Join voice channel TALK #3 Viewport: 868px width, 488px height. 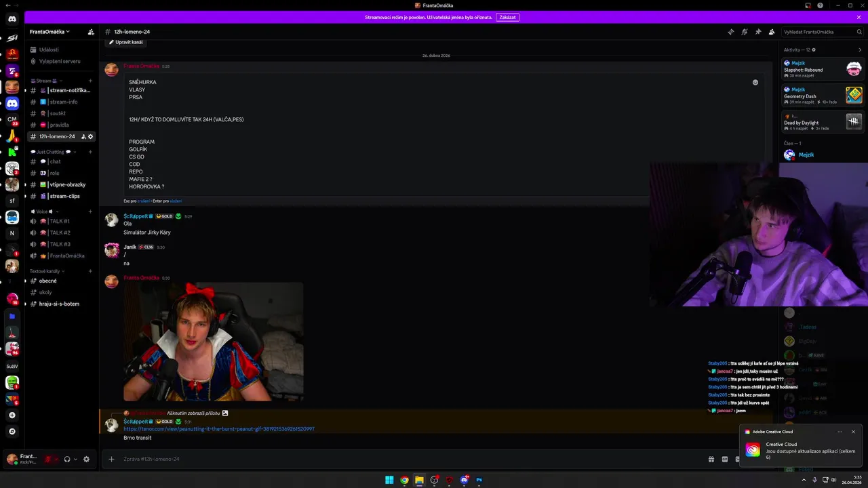click(62, 244)
